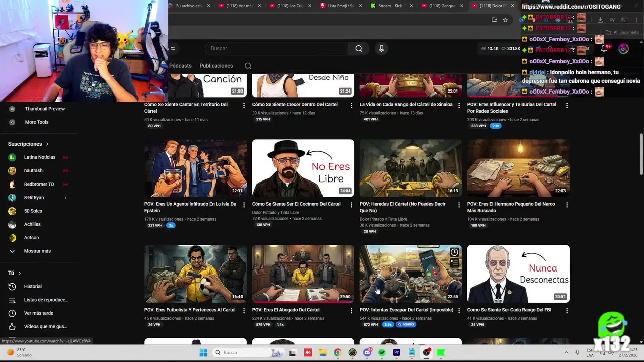The width and height of the screenshot is (644, 362).
Task: Switch to '(1118) Ver más' browser tab
Action: pos(239,6)
